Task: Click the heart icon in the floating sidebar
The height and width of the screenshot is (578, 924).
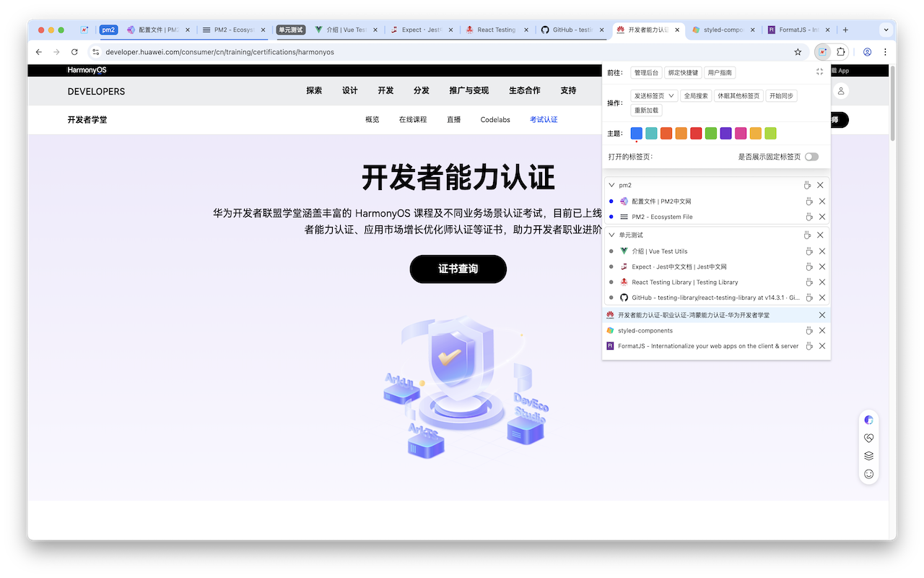Action: (869, 438)
